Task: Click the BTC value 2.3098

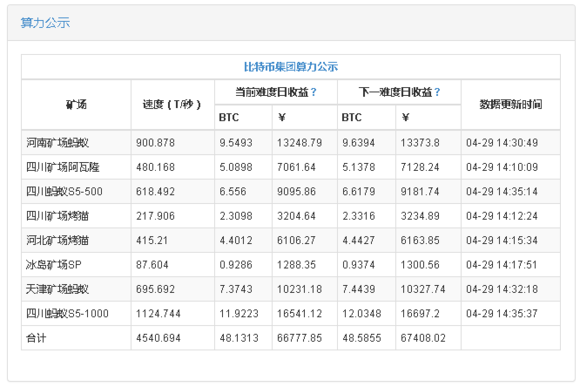Action: pyautogui.click(x=236, y=216)
